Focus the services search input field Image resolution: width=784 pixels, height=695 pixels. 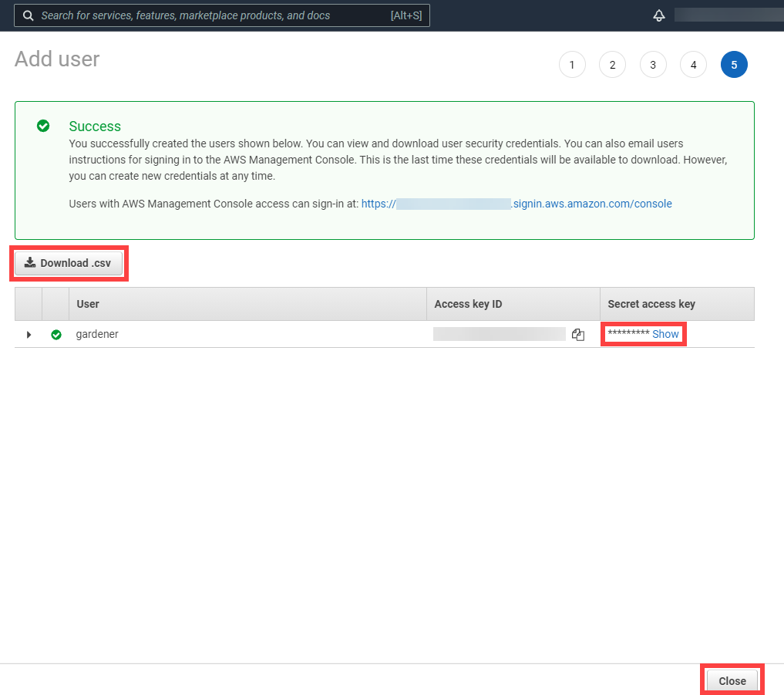click(x=208, y=15)
